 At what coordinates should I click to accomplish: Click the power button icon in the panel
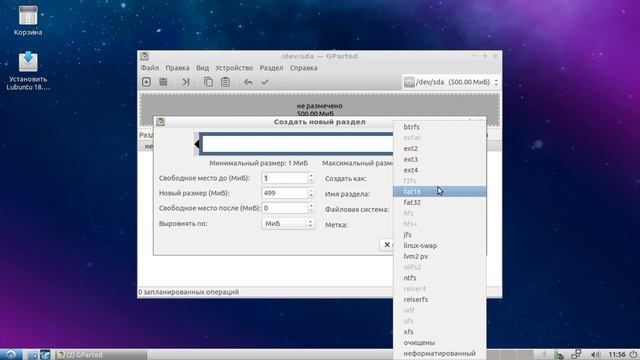pyautogui.click(x=633, y=354)
